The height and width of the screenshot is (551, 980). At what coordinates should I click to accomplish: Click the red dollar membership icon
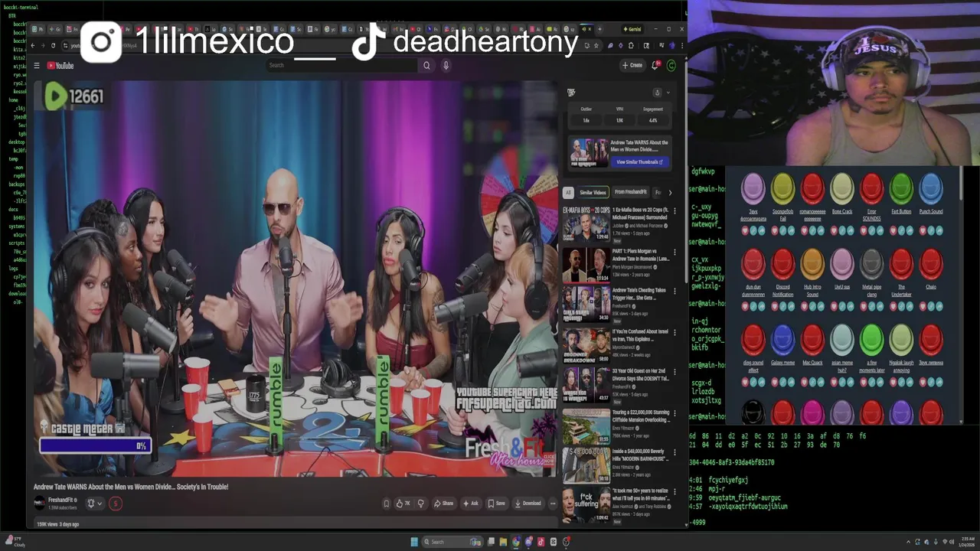(116, 504)
